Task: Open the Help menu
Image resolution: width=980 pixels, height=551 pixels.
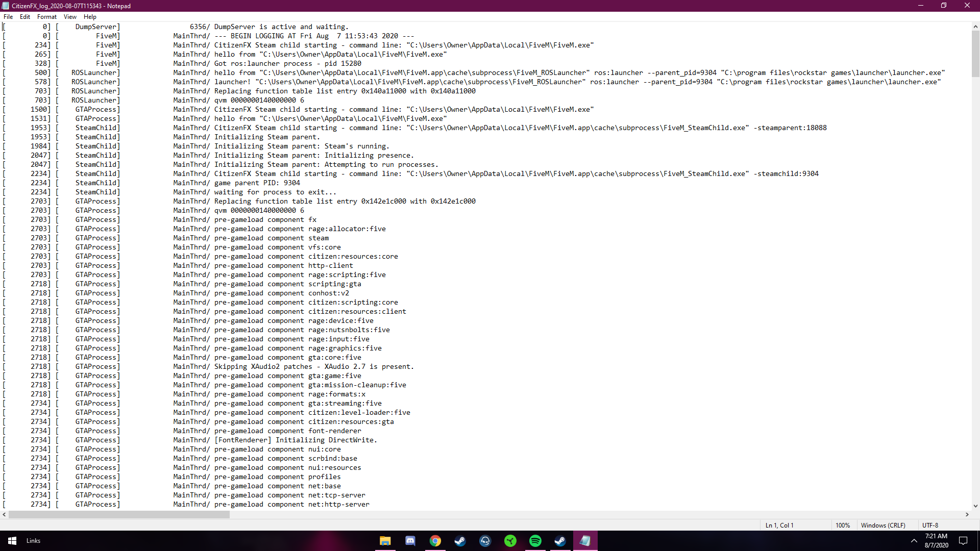Action: (x=90, y=17)
